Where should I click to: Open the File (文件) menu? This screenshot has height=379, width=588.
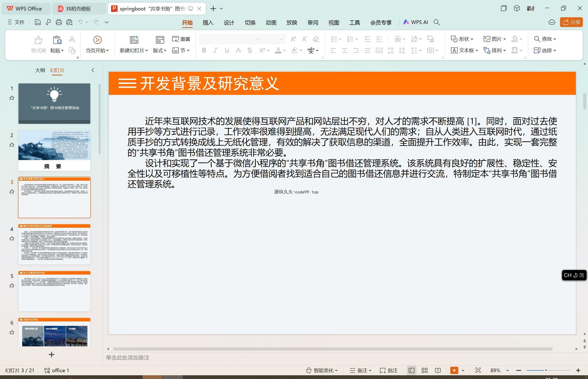(16, 22)
